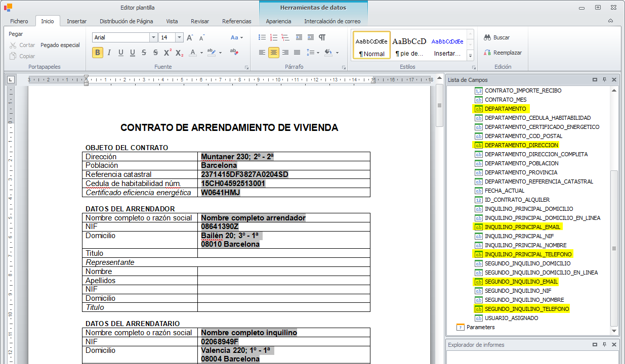
Task: Show paragraph formatting marks (pilcrow)
Action: tap(322, 37)
